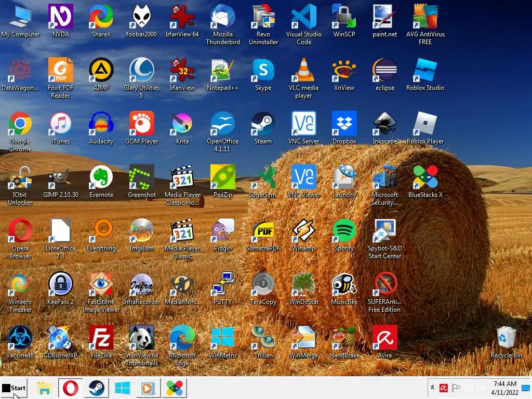Click the WinDirStat shortcut
Image resolution: width=532 pixels, height=399 pixels.
click(x=303, y=288)
